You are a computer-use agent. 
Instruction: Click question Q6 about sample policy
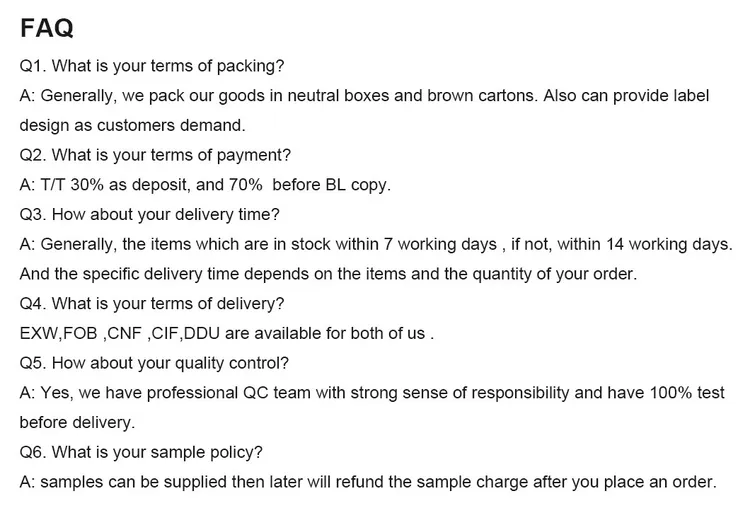(x=141, y=453)
